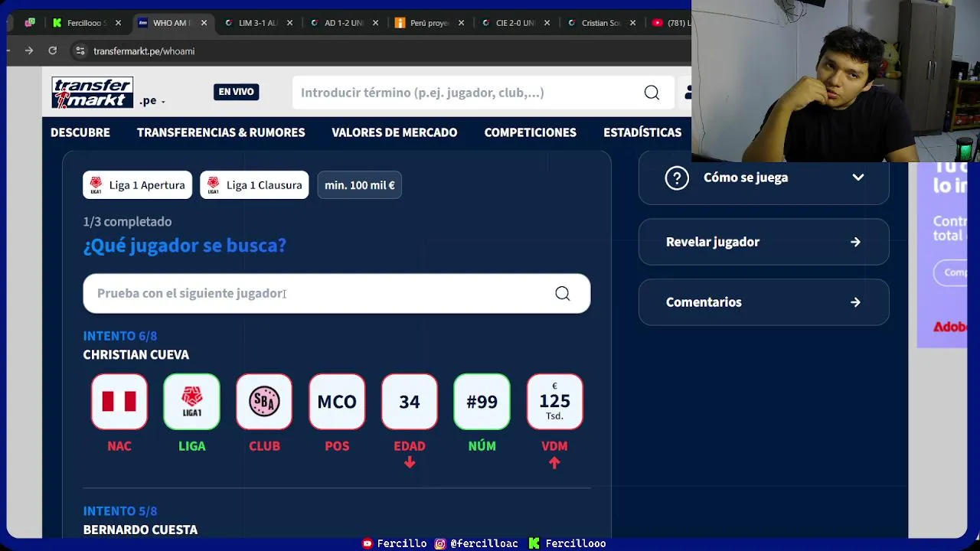
Task: Click the 125 Tsd. market value tile
Action: tap(554, 402)
